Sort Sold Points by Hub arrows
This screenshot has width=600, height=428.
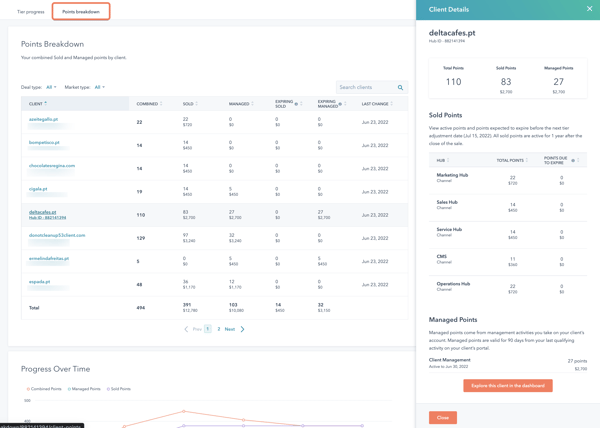[448, 160]
